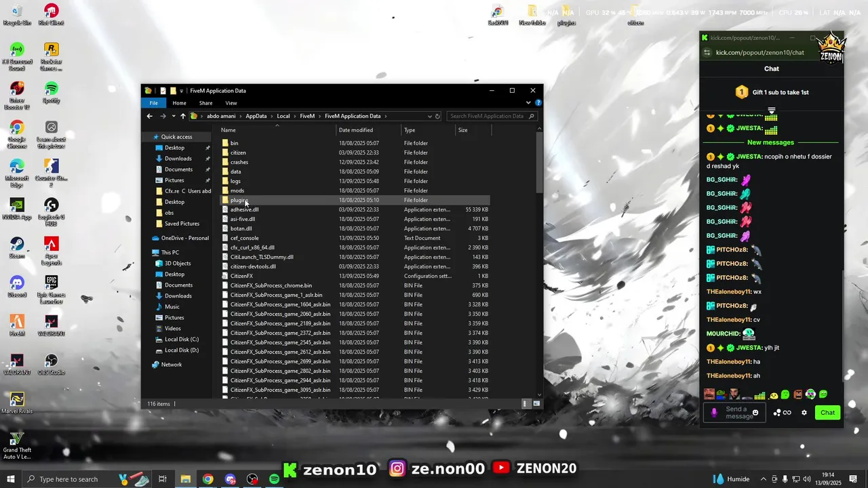The height and width of the screenshot is (488, 868).
Task: Launch the Epic Games Launcher desktop shortcut
Action: (51, 290)
